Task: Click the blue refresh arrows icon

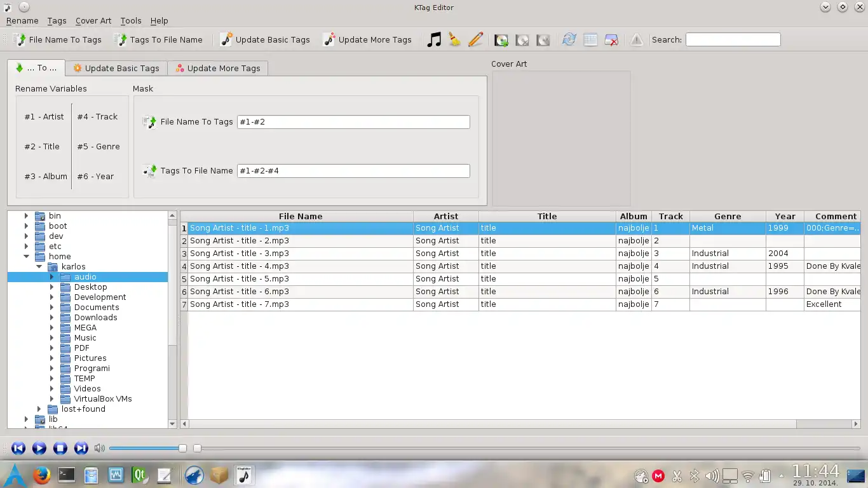Action: [x=569, y=40]
